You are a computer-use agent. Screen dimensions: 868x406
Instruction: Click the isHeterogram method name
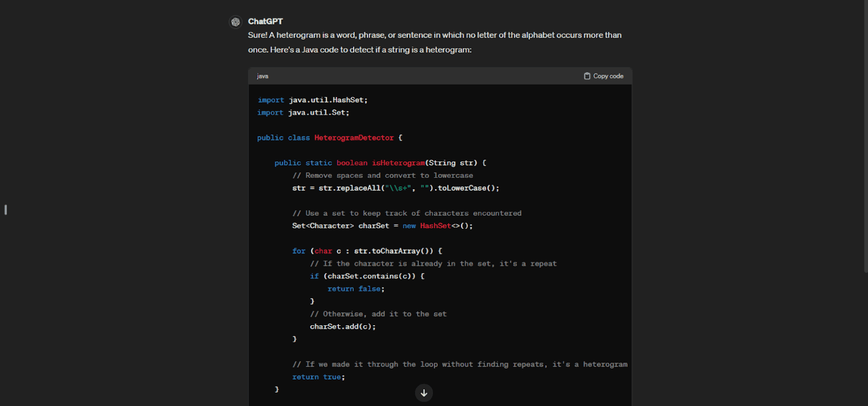(398, 163)
